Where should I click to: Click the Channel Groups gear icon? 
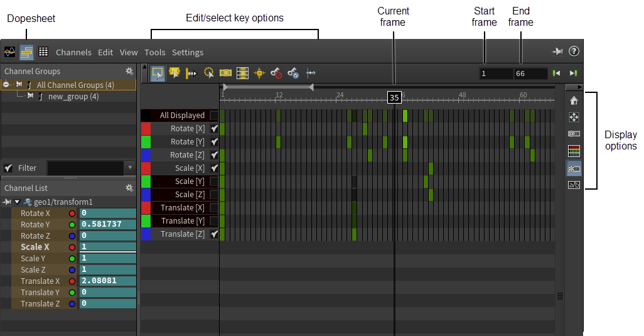point(129,71)
